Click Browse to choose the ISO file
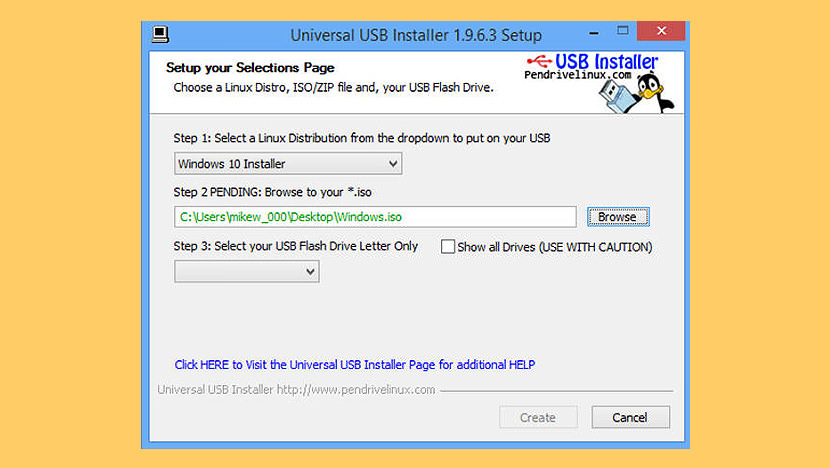The width and height of the screenshot is (830, 468). point(618,217)
